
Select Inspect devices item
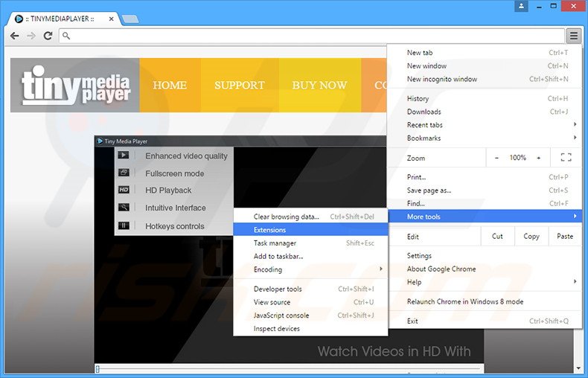310,328
